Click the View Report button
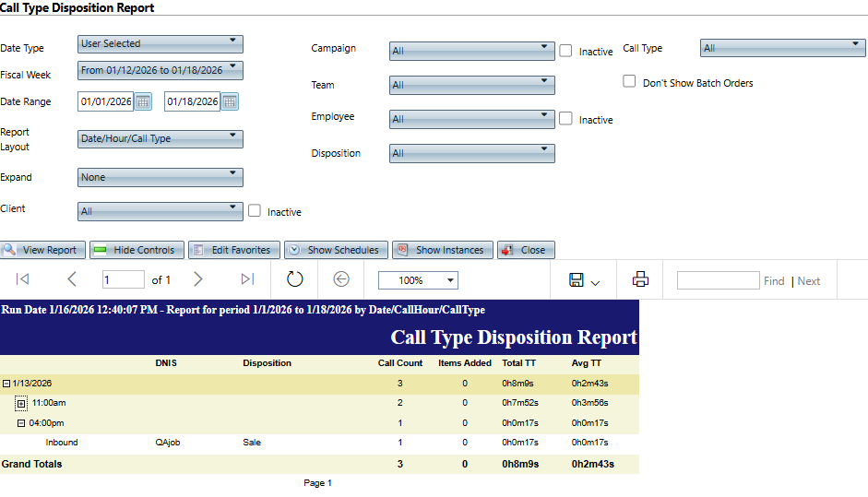 click(43, 250)
